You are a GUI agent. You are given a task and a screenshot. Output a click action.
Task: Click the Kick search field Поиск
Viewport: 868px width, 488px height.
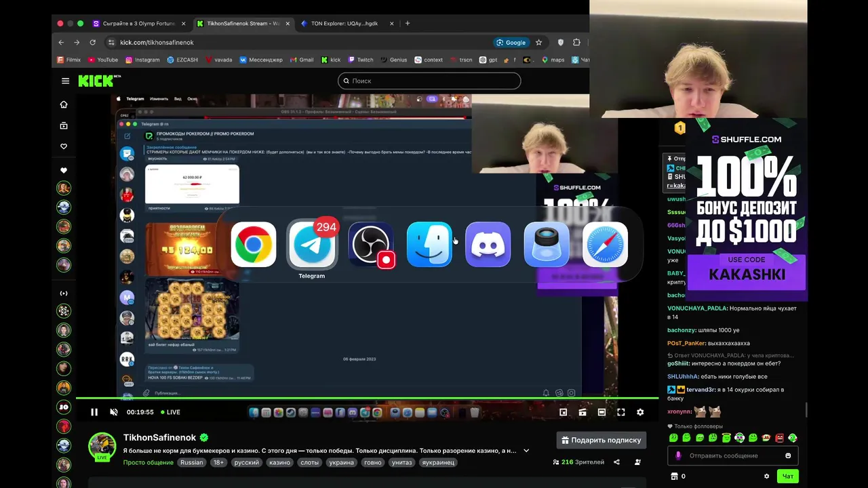pos(429,81)
